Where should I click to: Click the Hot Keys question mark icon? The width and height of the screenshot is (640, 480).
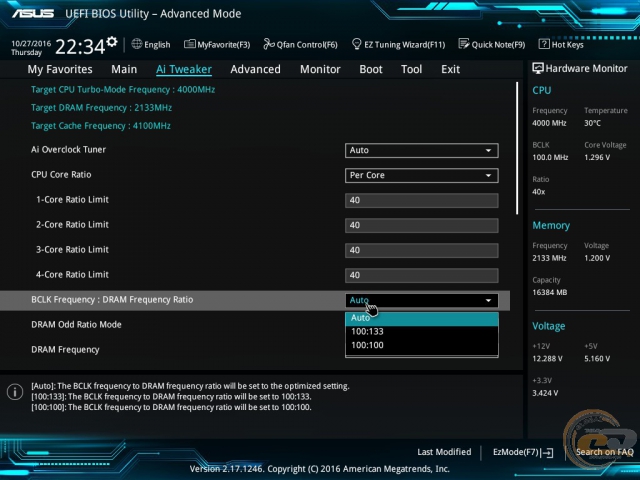[x=544, y=44]
